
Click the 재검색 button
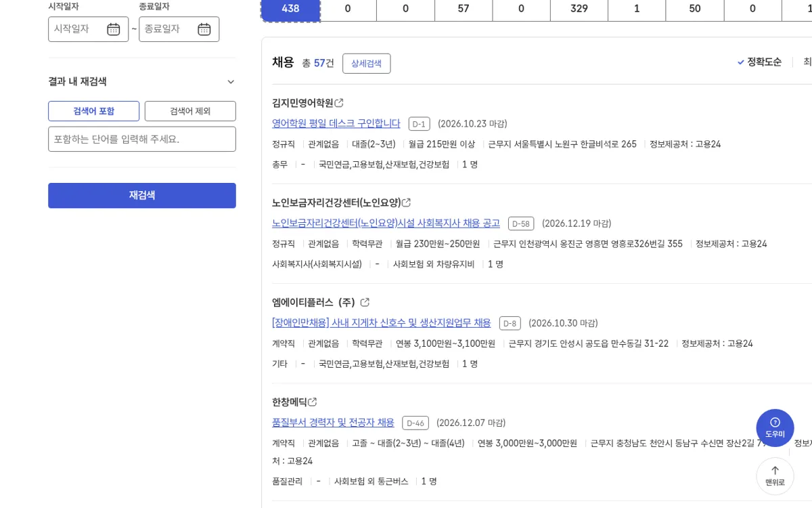click(142, 195)
